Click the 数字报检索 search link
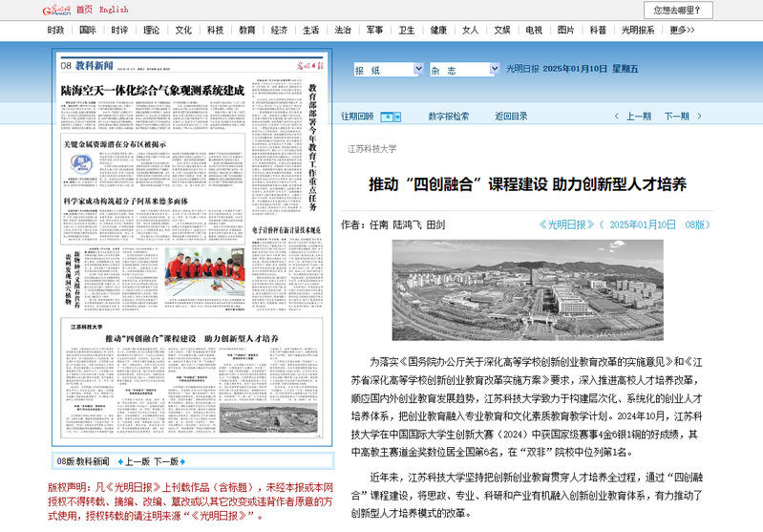763x532 pixels. (x=448, y=117)
